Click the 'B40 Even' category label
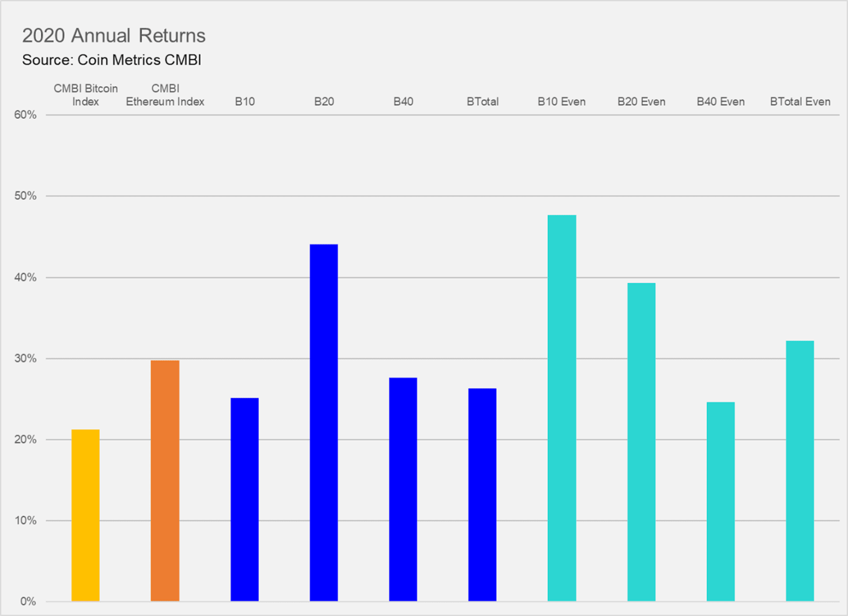Viewport: 848px width, 616px height. click(x=720, y=101)
